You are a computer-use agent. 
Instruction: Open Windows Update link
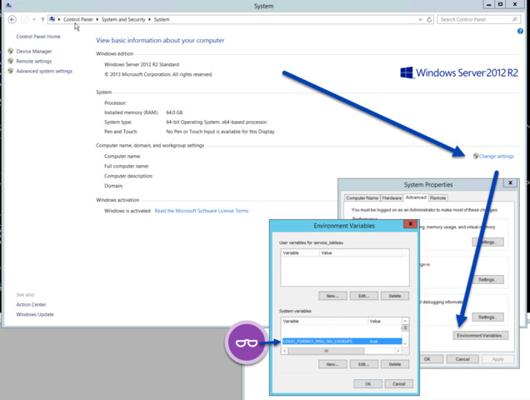(35, 314)
